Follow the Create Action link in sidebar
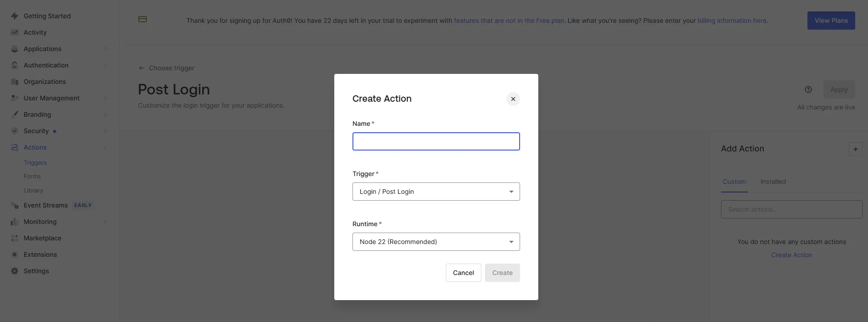 (791, 255)
